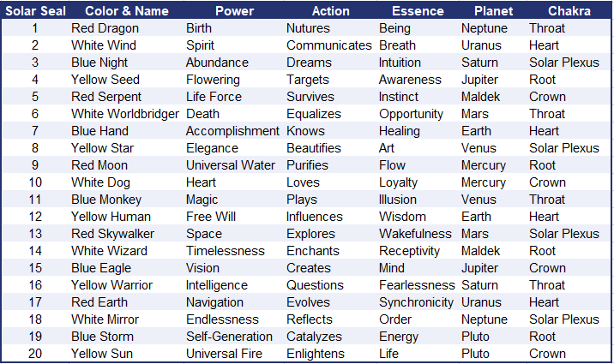
Task: Click the Chakra column header
Action: pyautogui.click(x=570, y=11)
